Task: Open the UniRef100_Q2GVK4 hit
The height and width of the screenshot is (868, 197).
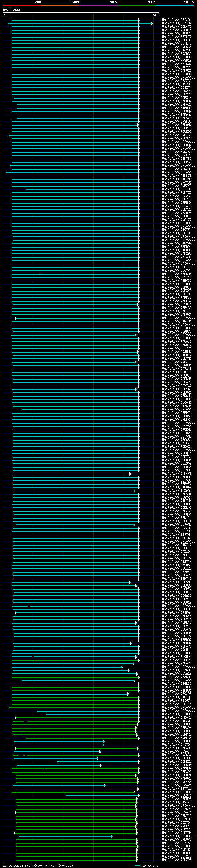Action: point(177,497)
